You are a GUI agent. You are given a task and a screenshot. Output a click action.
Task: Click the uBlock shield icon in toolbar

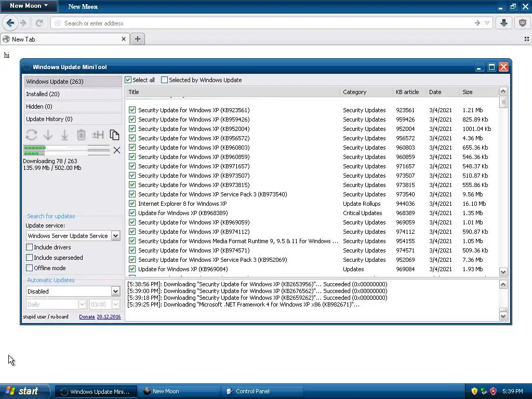point(523,23)
